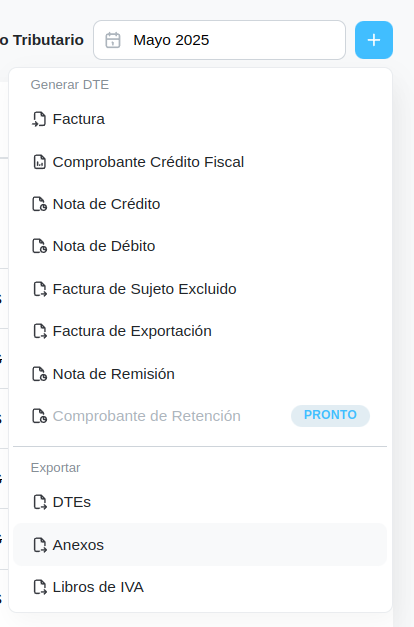The width and height of the screenshot is (414, 627).
Task: Click the DTEs export icon
Action: tap(40, 502)
